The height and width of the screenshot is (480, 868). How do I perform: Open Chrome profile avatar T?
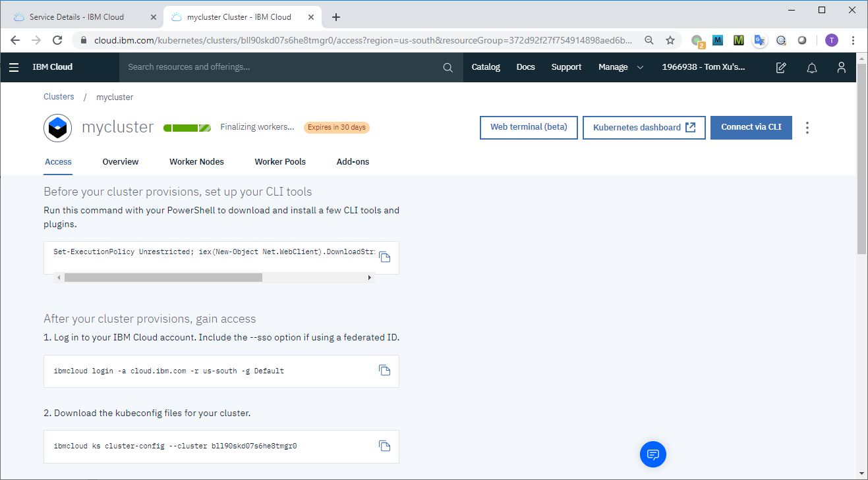click(x=832, y=40)
